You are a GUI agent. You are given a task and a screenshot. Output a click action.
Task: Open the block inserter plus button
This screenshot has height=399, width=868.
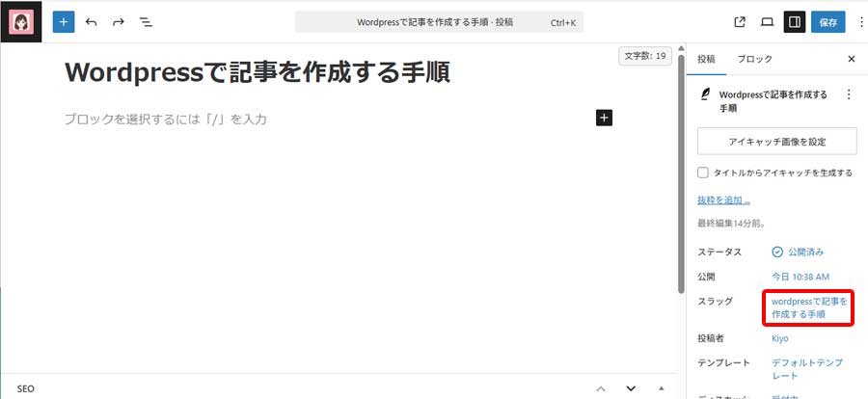64,22
